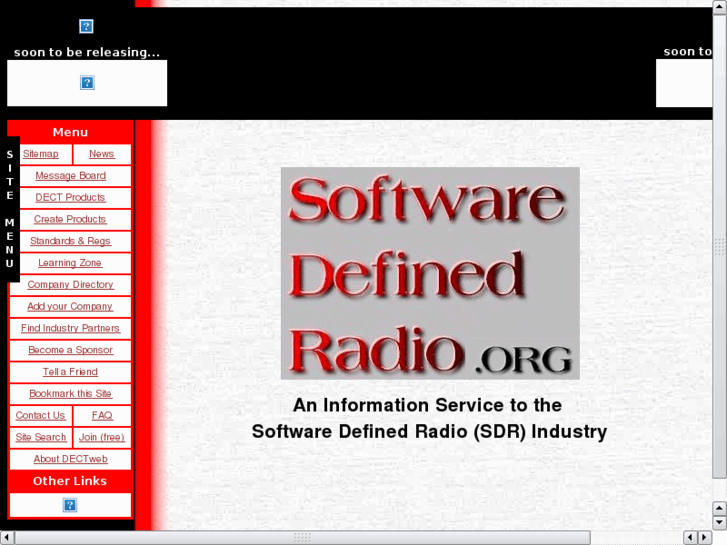Click Join (free) link

(x=102, y=437)
